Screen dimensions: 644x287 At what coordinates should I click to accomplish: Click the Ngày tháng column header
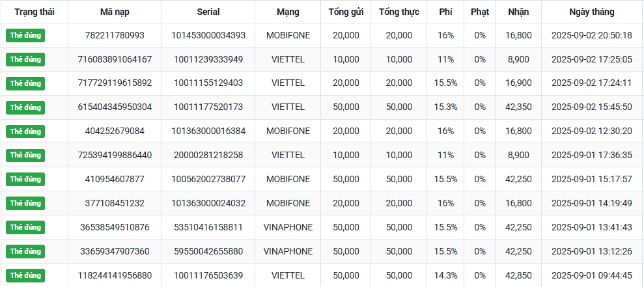coord(591,12)
